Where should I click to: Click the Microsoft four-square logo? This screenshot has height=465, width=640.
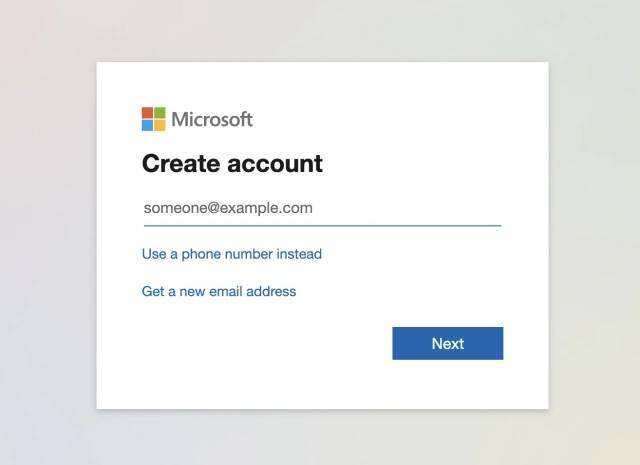pos(153,119)
